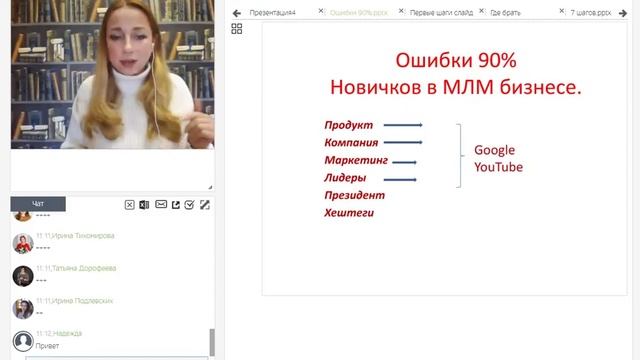The image size is (640, 360).
Task: Click the × between Презентация4 and Ошибки 90% tabs
Action: pyautogui.click(x=321, y=11)
